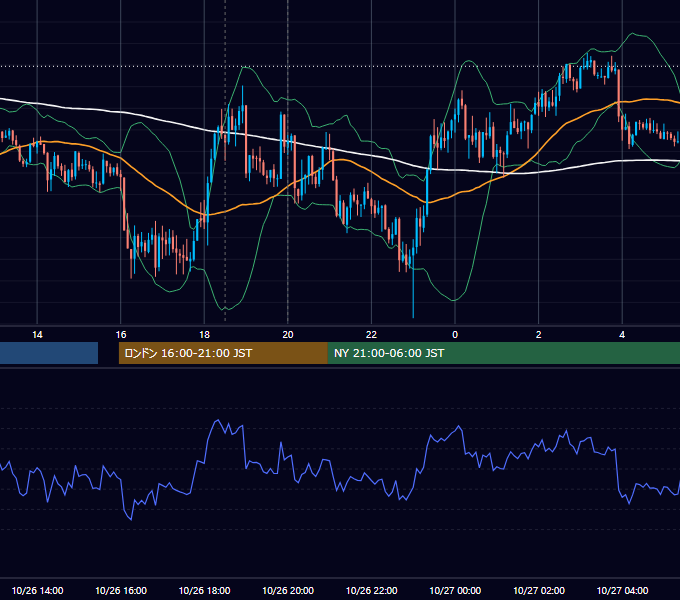The height and width of the screenshot is (600, 680).
Task: Select the 18 hour axis label
Action: (204, 335)
